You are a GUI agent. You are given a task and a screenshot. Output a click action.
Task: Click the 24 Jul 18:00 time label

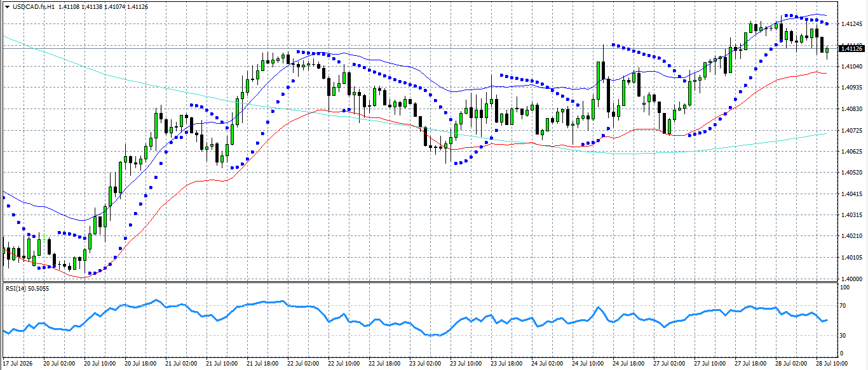pos(628,364)
